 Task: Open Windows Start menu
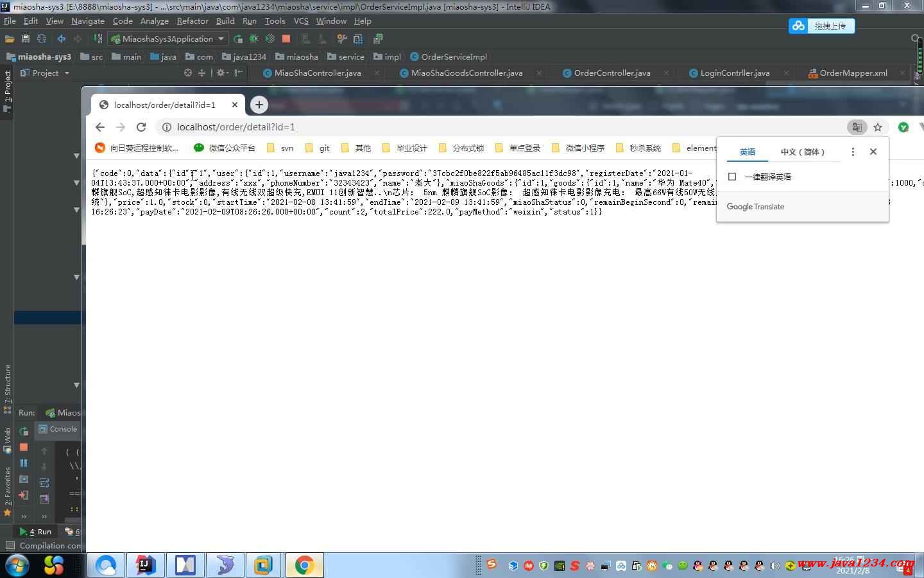pos(16,565)
